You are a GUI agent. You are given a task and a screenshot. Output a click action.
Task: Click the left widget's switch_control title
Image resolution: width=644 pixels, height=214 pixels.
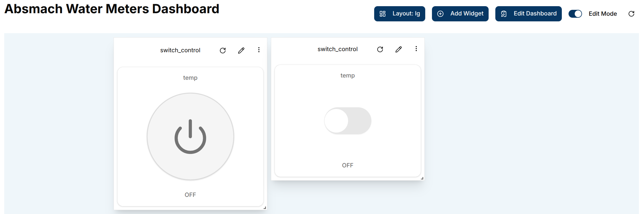point(180,50)
